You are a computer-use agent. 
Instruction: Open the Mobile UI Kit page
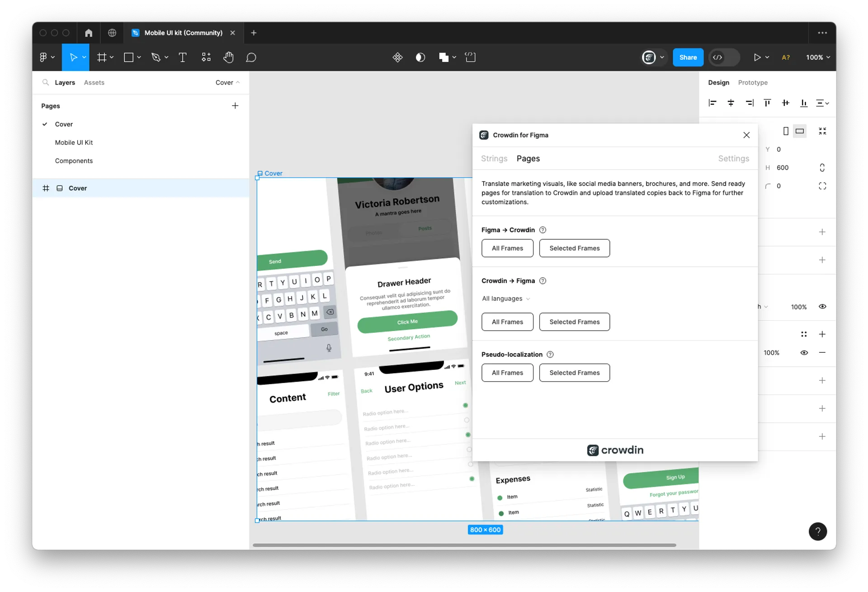point(74,142)
